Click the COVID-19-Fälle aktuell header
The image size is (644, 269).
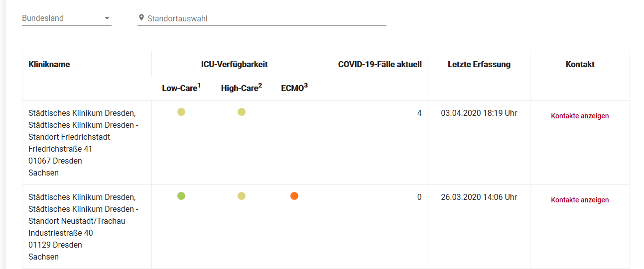click(380, 64)
